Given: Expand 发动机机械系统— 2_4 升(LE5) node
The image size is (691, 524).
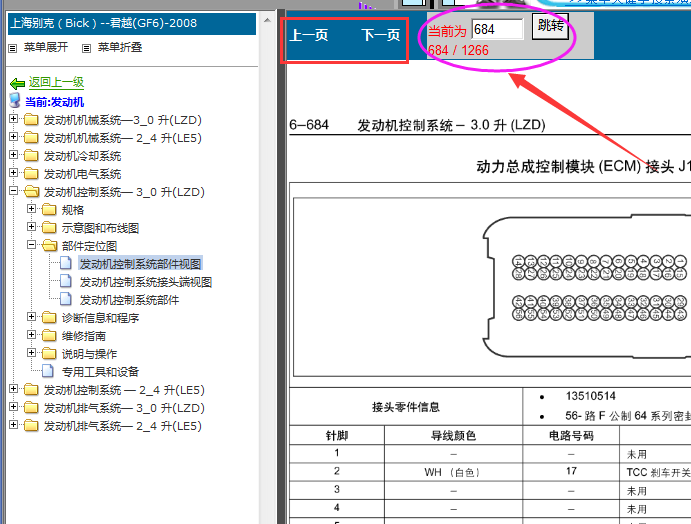Looking at the screenshot, I should [14, 137].
